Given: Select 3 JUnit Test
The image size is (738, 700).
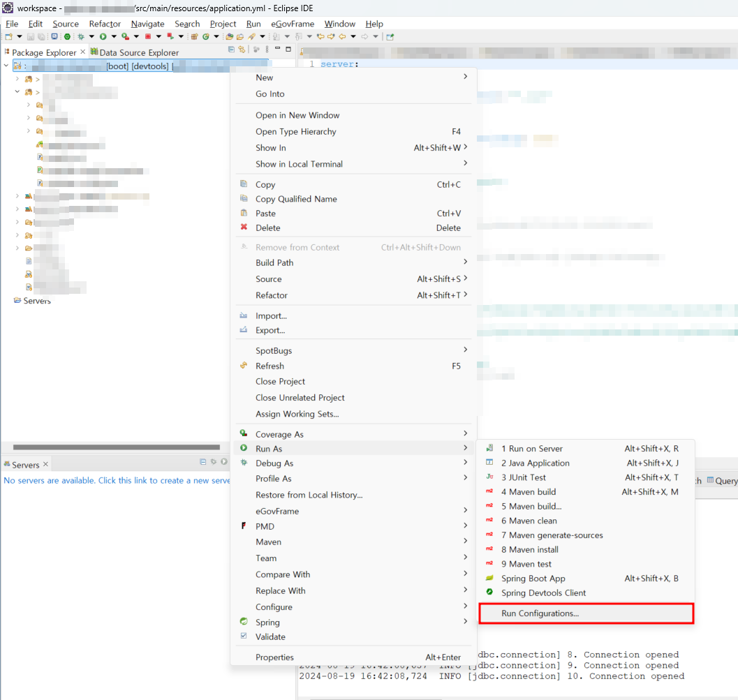Looking at the screenshot, I should [586, 477].
